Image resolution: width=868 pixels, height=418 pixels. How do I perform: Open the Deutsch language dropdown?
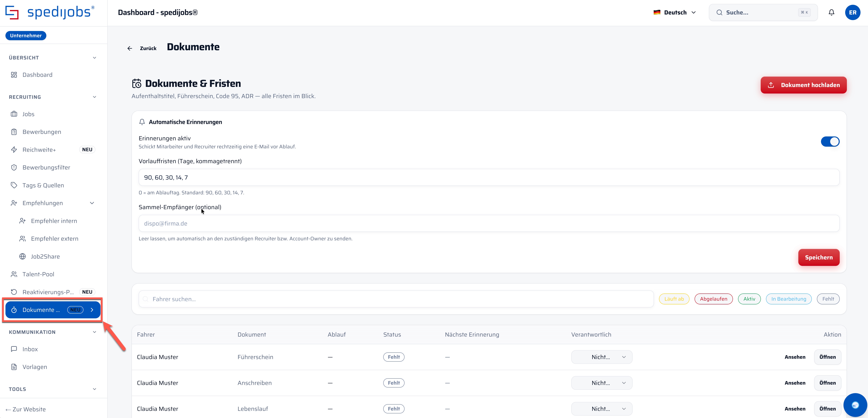tap(675, 12)
